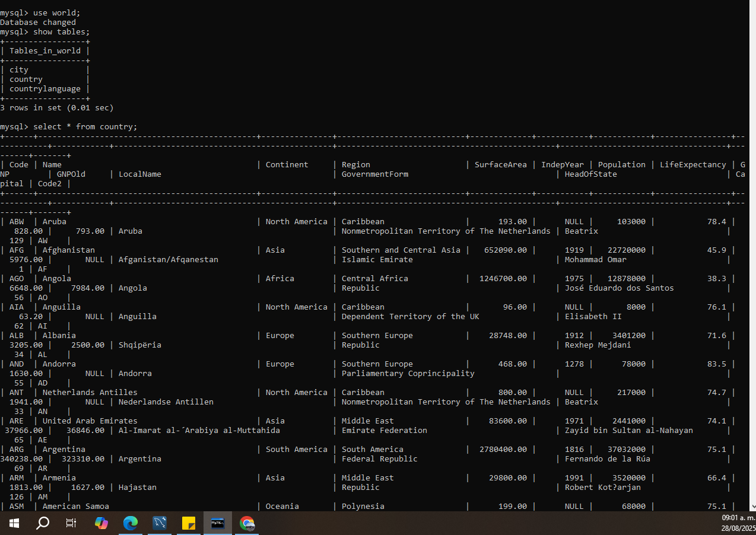Click 'Al-Imarat al-´Arabiya al-Muttahida' cell

point(199,431)
